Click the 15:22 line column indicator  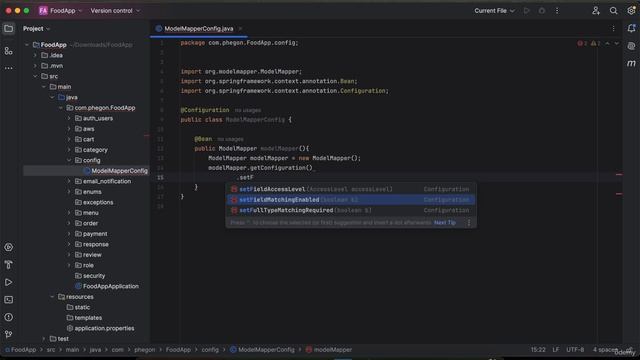[538, 350]
